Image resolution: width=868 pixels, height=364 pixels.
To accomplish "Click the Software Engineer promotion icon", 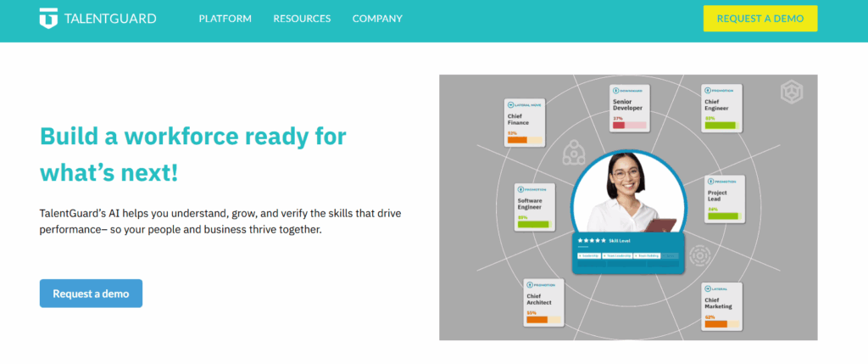I will pyautogui.click(x=522, y=190).
